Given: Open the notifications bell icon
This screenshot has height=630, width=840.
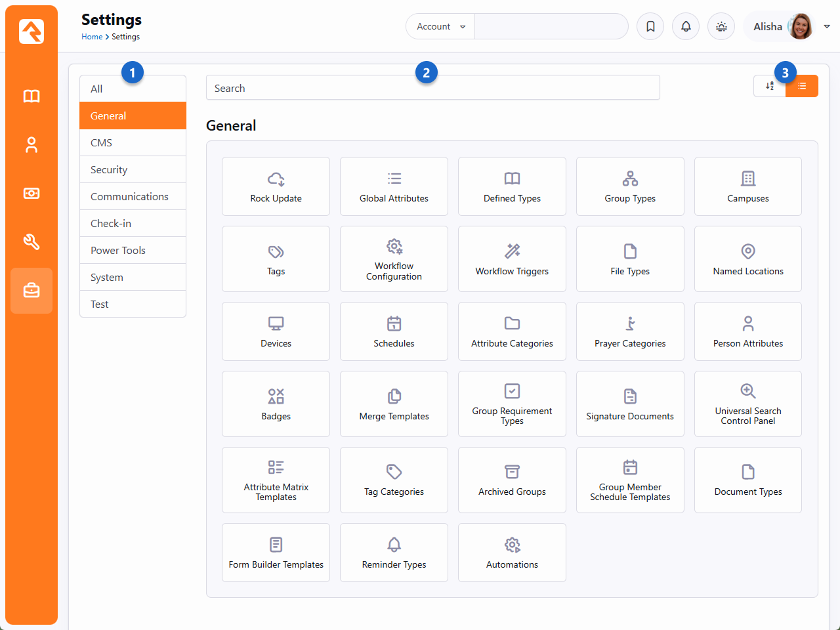Looking at the screenshot, I should 686,27.
